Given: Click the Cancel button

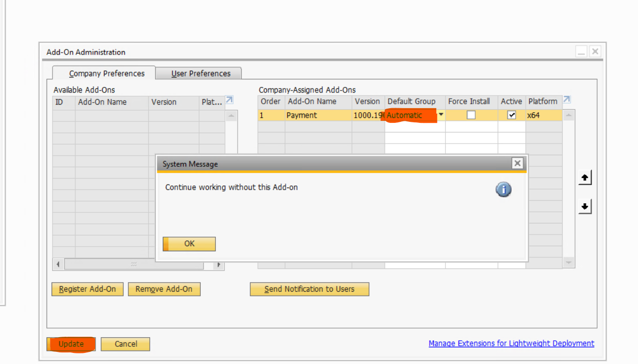Looking at the screenshot, I should (125, 344).
